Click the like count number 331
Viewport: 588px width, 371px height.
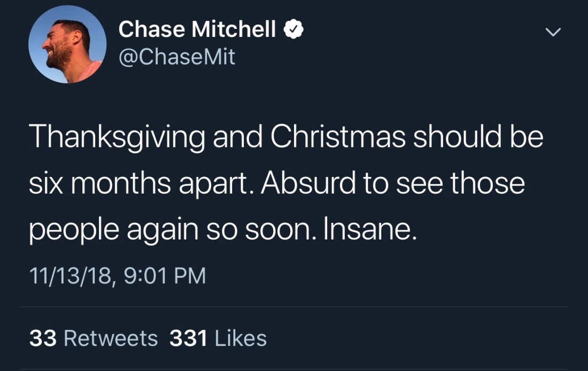[188, 338]
